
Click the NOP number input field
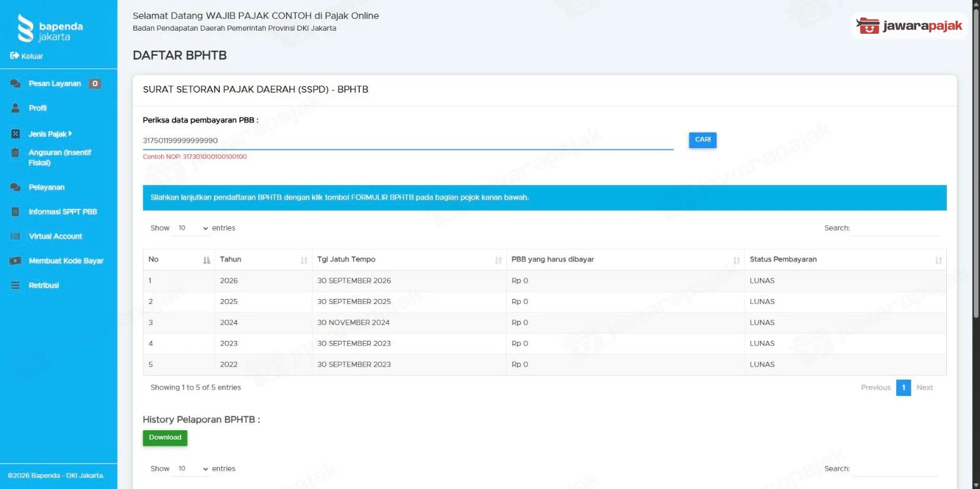point(408,141)
